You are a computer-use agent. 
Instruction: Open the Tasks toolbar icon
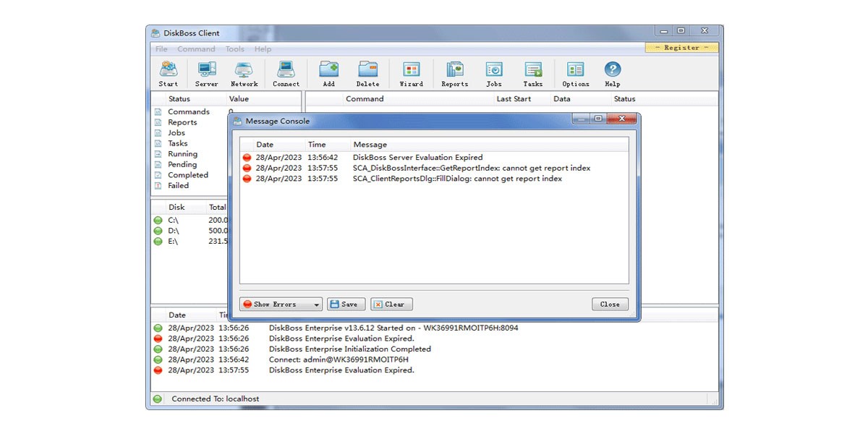(533, 74)
